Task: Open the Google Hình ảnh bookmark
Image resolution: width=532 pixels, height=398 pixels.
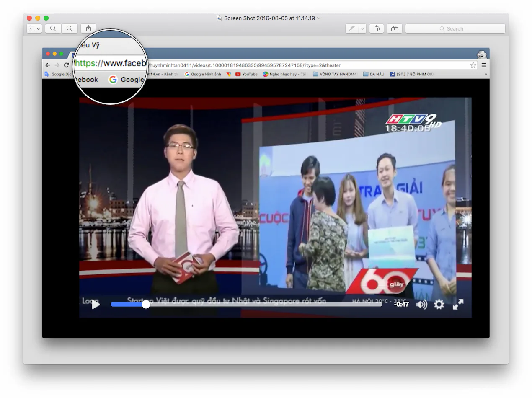Action: (x=203, y=74)
